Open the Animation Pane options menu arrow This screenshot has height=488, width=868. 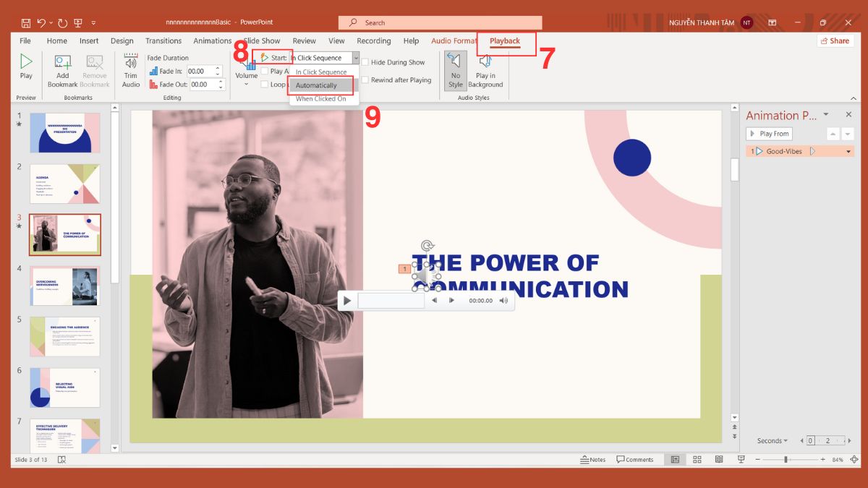click(825, 114)
